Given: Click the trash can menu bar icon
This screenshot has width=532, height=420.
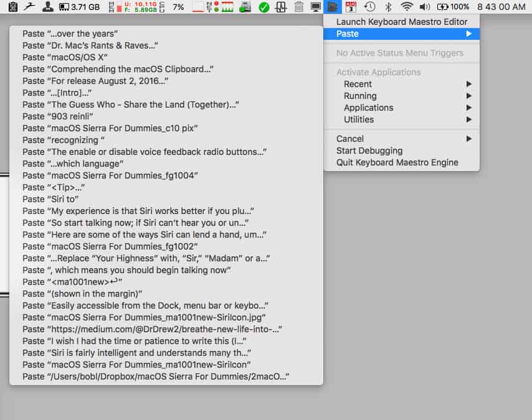Looking at the screenshot, I should point(299,7).
